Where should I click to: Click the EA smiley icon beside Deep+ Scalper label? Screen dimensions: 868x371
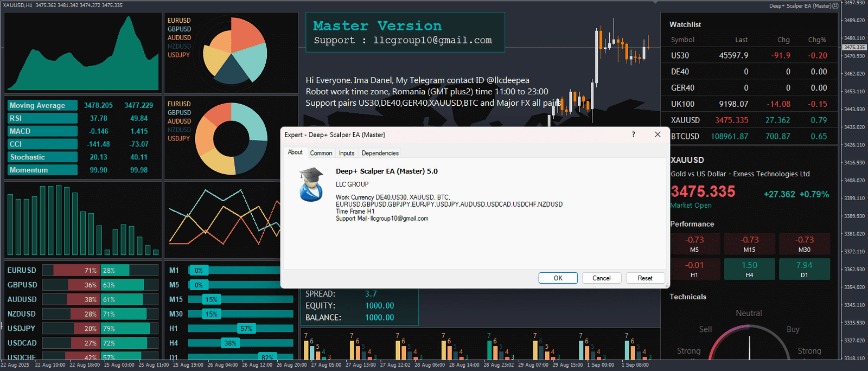pos(835,5)
